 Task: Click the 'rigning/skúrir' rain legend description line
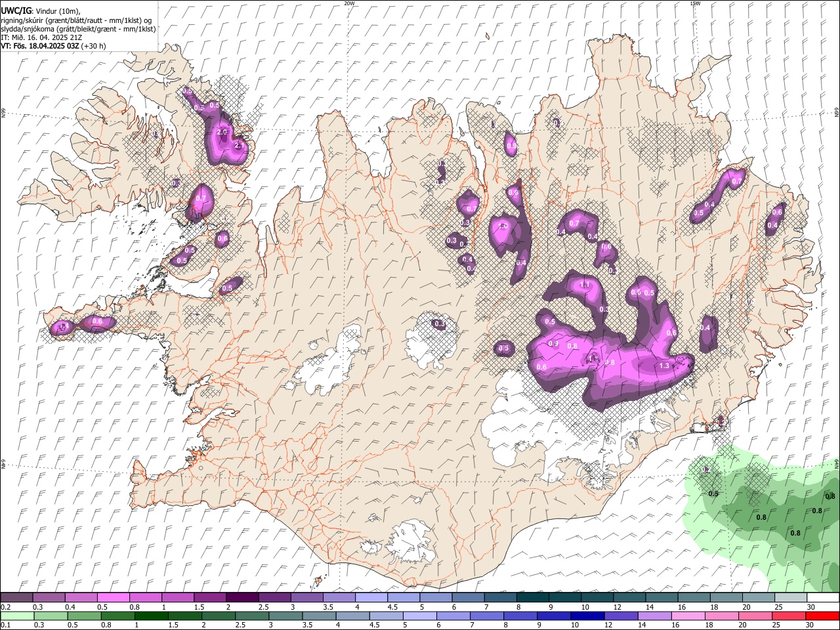pyautogui.click(x=76, y=20)
